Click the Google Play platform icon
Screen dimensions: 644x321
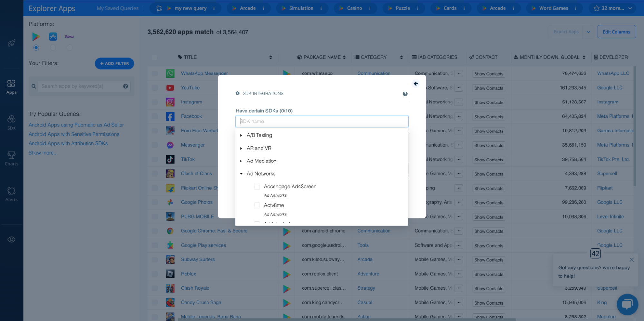tap(36, 36)
